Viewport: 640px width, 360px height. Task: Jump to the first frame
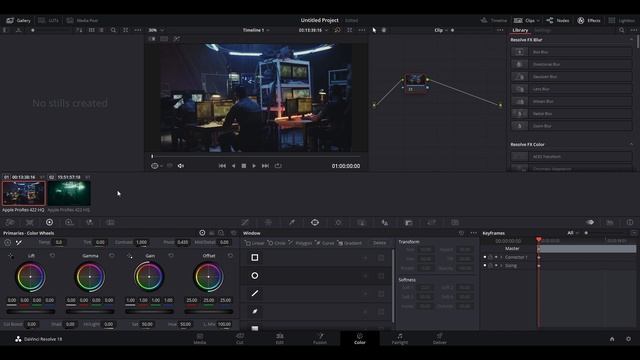coord(222,166)
